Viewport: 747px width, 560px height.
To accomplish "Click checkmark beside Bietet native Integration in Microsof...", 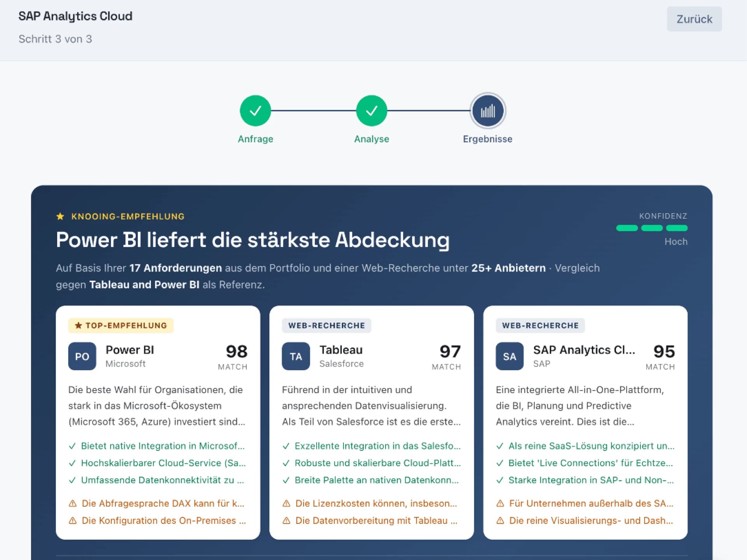I will (72, 446).
